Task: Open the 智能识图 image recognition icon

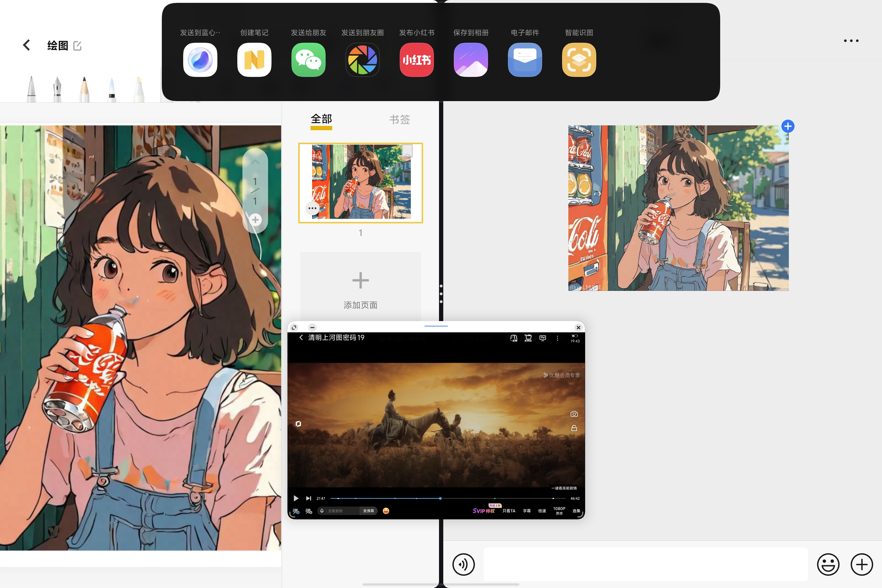Action: (x=579, y=60)
